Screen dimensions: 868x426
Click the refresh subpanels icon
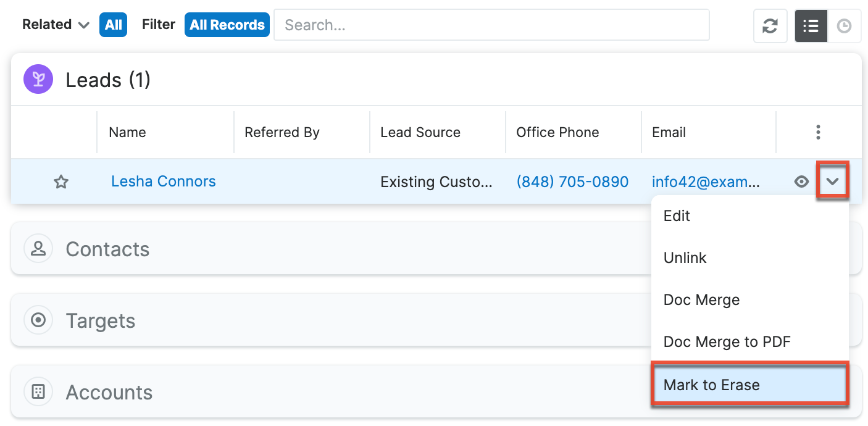(770, 26)
